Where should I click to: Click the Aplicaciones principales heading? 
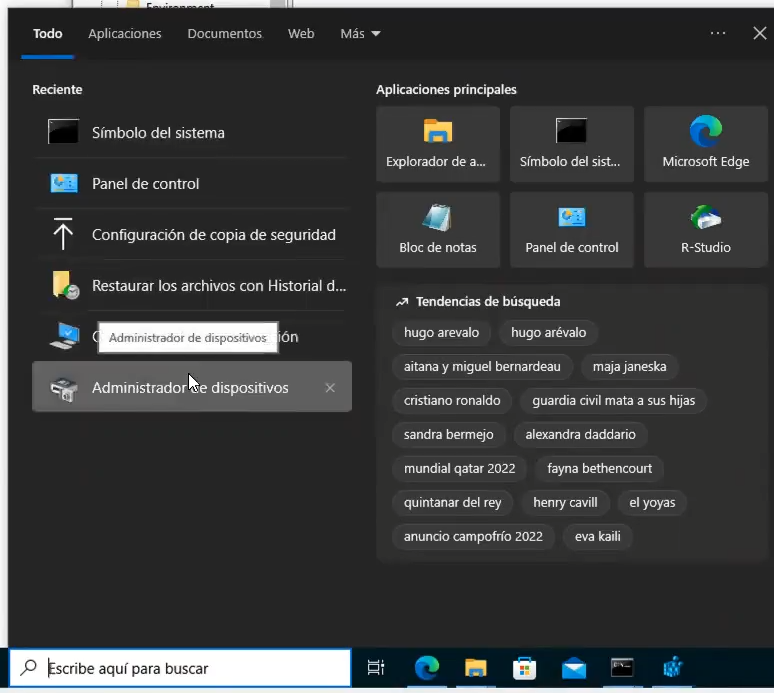pyautogui.click(x=446, y=89)
